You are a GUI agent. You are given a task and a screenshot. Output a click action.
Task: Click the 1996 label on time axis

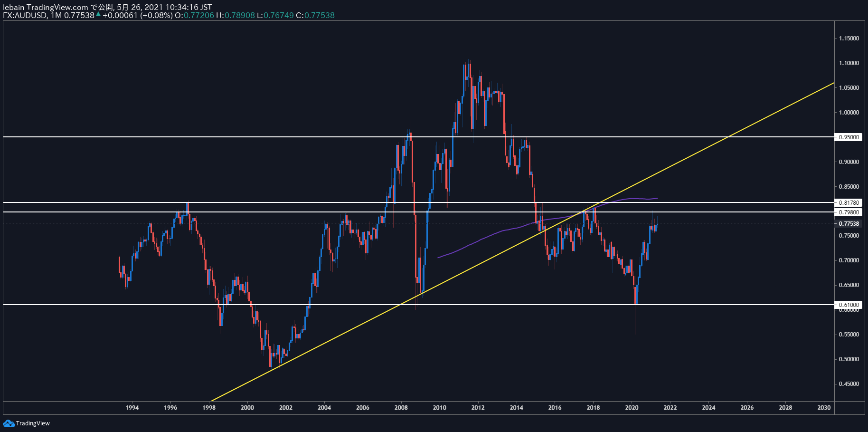click(170, 408)
